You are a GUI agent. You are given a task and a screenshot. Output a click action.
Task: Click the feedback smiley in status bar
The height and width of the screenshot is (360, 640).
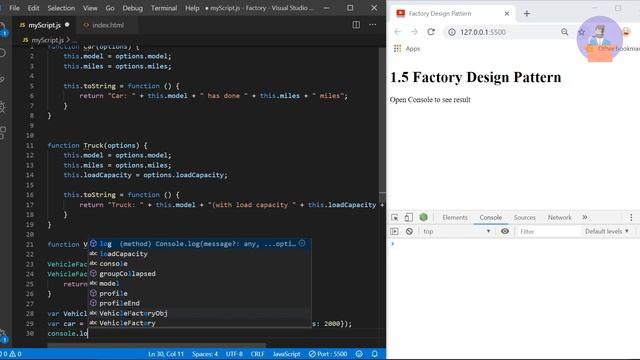[359, 354]
